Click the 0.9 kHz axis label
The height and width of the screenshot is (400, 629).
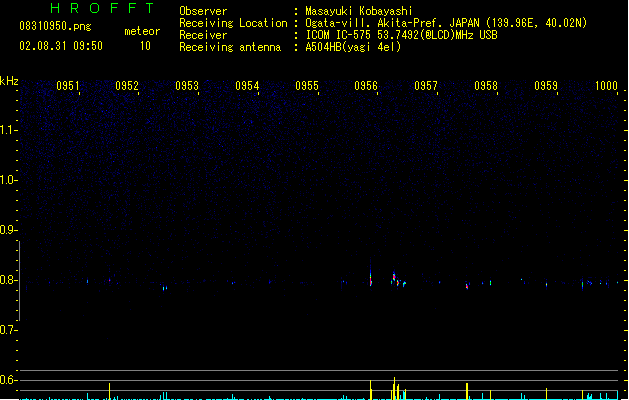click(8, 230)
